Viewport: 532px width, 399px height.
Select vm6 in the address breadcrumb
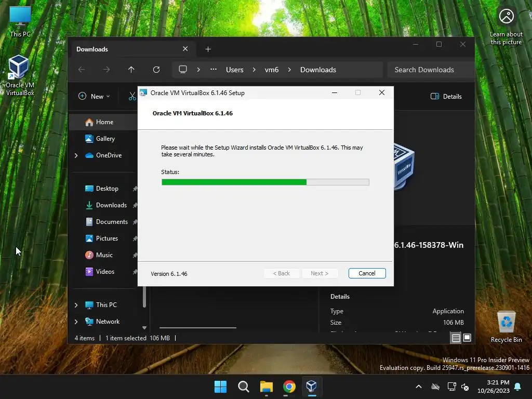(x=272, y=70)
